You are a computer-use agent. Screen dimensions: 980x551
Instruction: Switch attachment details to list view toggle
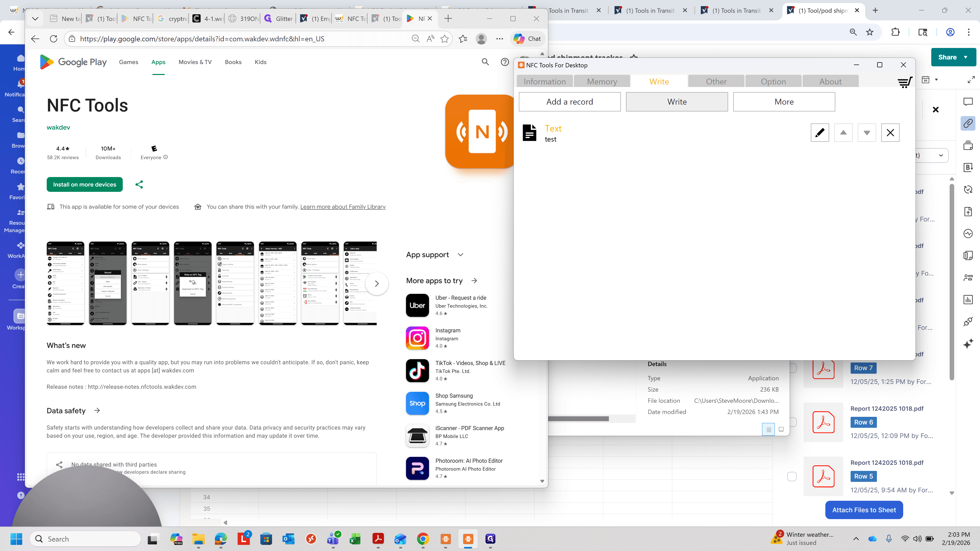pyautogui.click(x=768, y=429)
